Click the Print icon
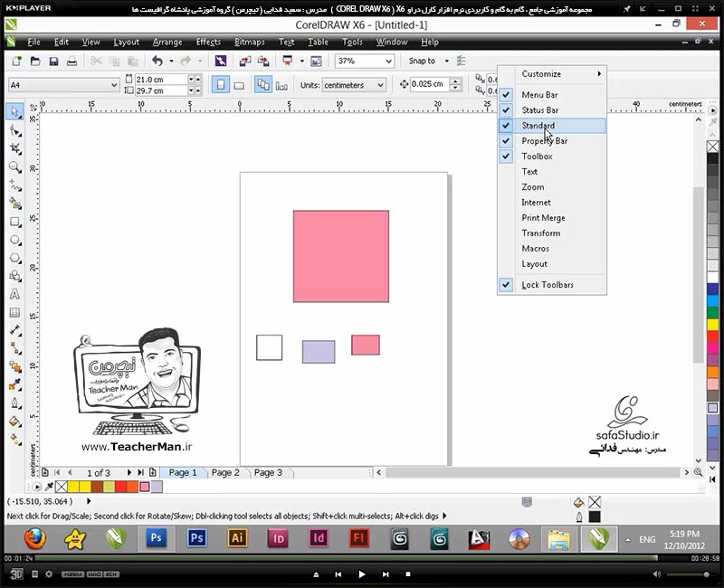Viewport: 724px width, 588px height. [71, 61]
